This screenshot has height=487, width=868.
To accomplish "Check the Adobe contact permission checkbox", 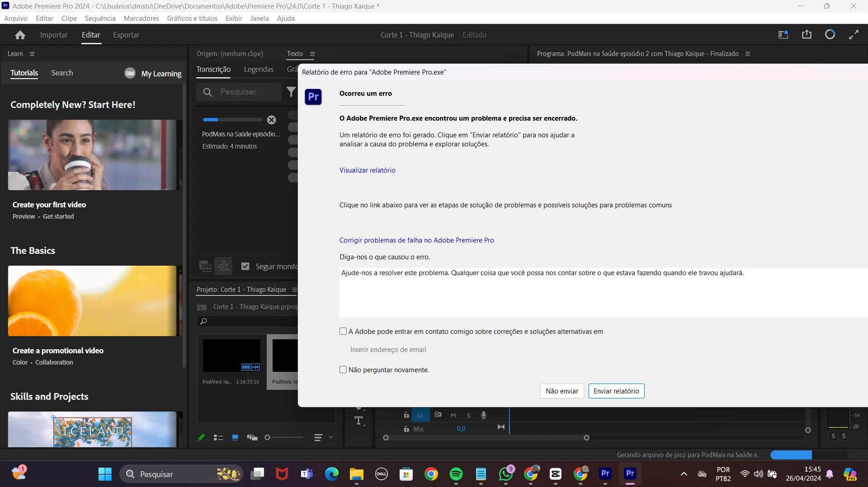I will point(343,332).
